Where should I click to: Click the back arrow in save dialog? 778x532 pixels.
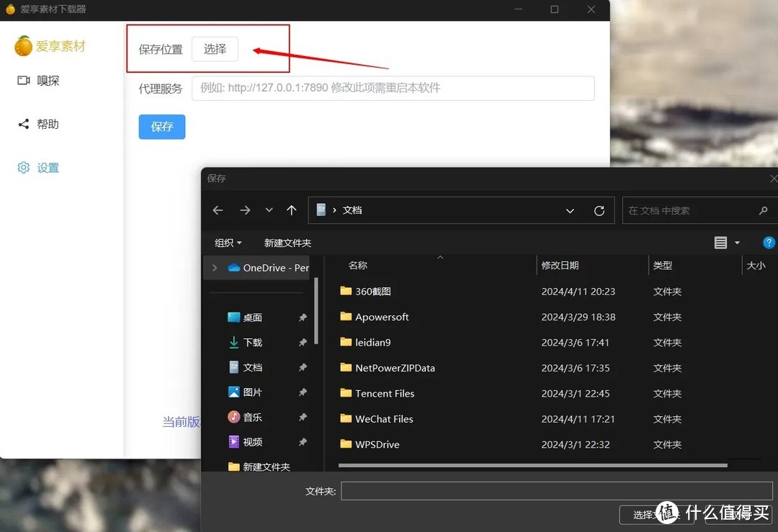[218, 210]
